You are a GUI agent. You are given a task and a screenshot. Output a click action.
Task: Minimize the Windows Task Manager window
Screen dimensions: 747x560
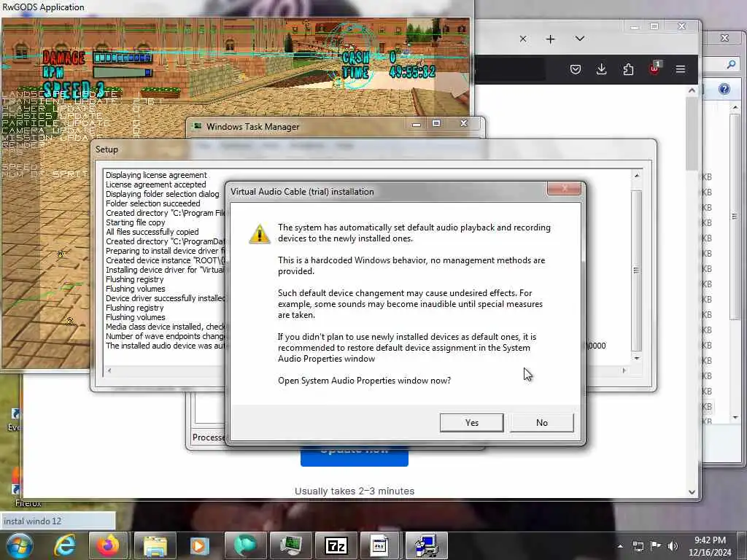click(x=417, y=124)
